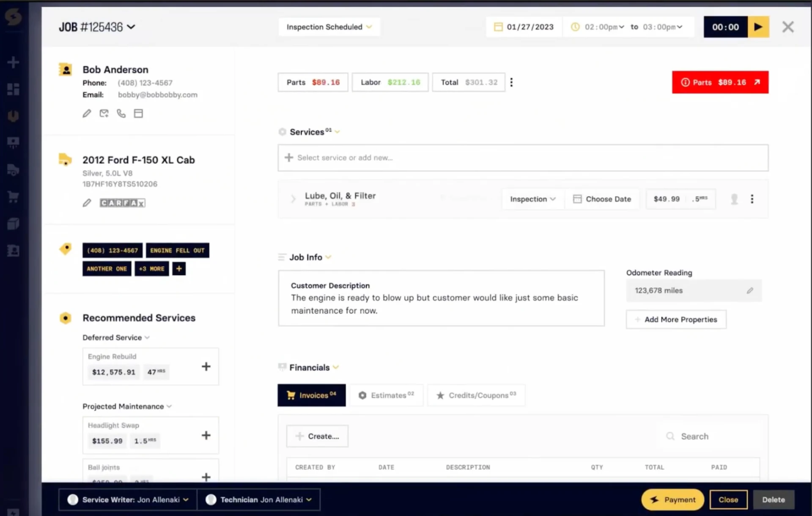Open JOB #125436 dropdown

coord(97,27)
